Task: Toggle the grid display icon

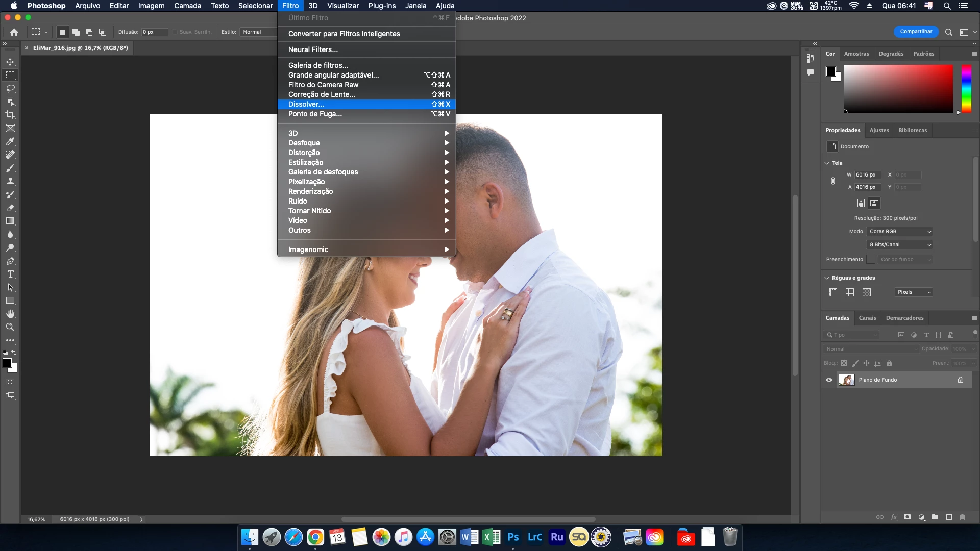Action: point(850,292)
